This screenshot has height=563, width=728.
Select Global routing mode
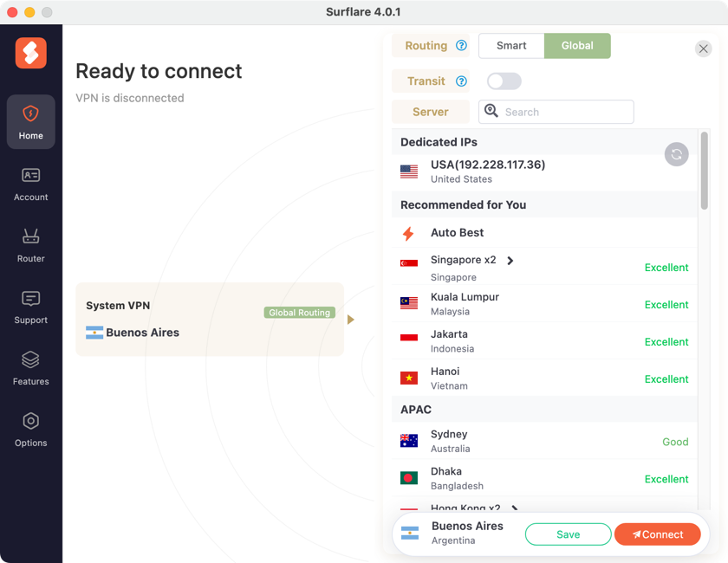[577, 46]
